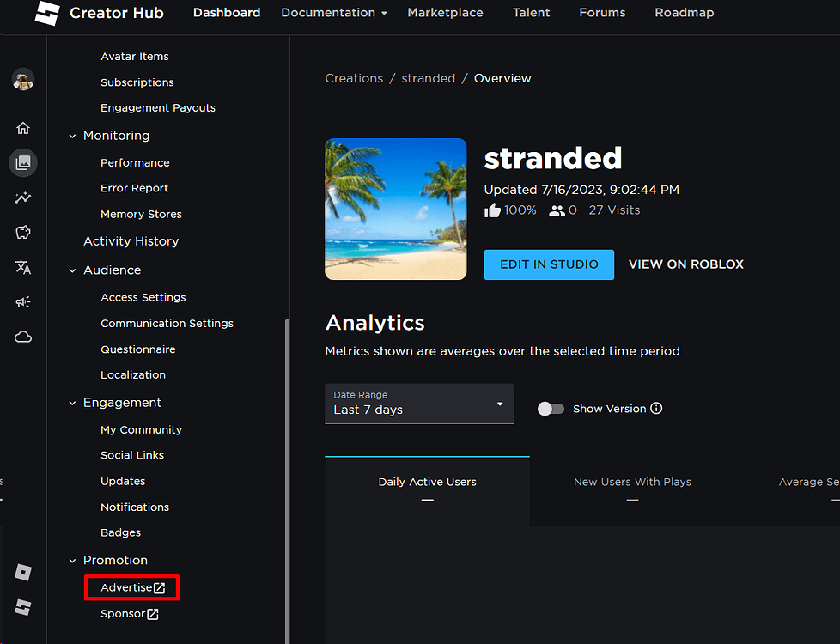Open VIEW ON ROBLOX link

point(685,264)
